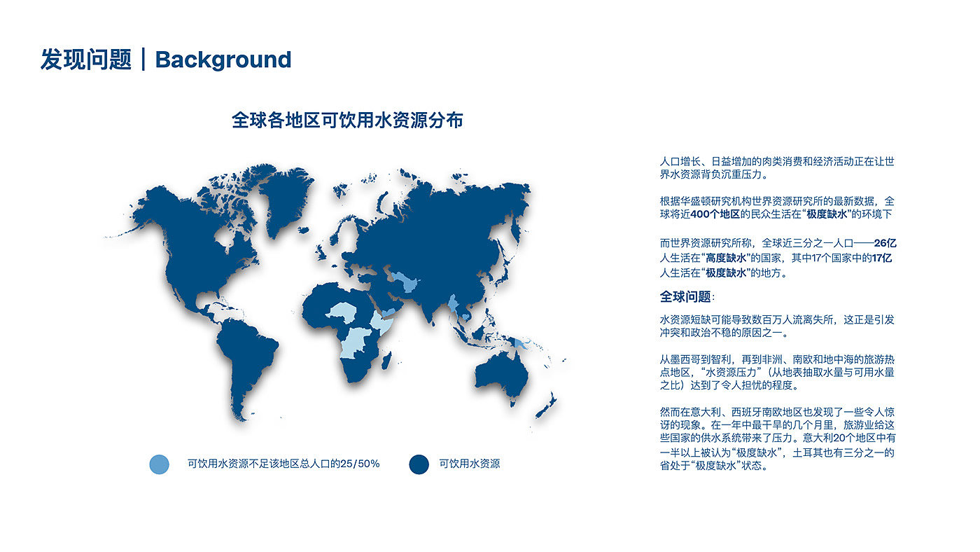
Task: Click the bold figure "17亿"
Action: tap(881, 258)
